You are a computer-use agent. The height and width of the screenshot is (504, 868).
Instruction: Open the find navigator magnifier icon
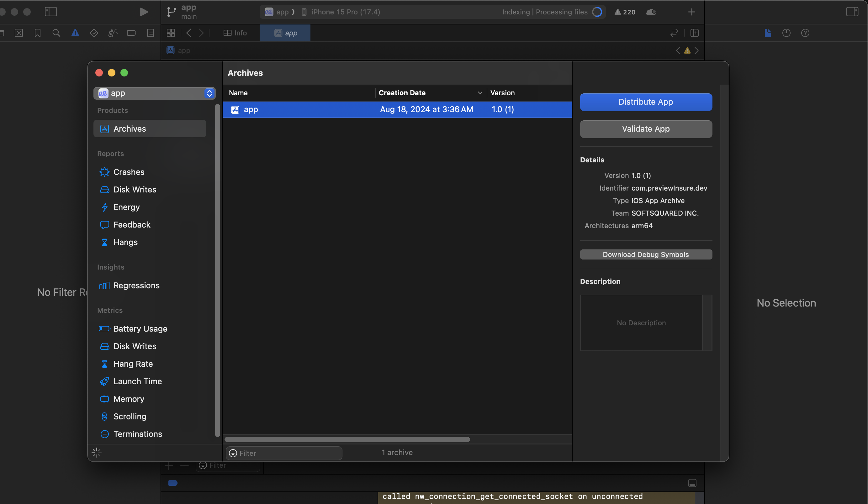point(56,33)
